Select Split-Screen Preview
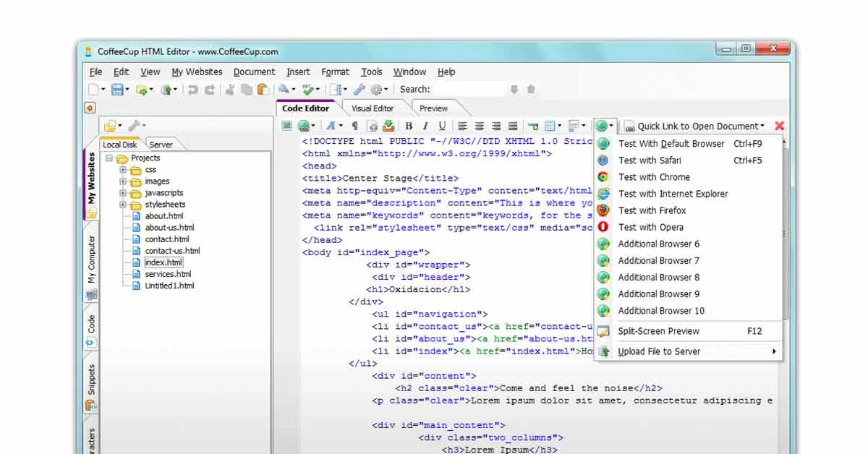 pos(658,330)
